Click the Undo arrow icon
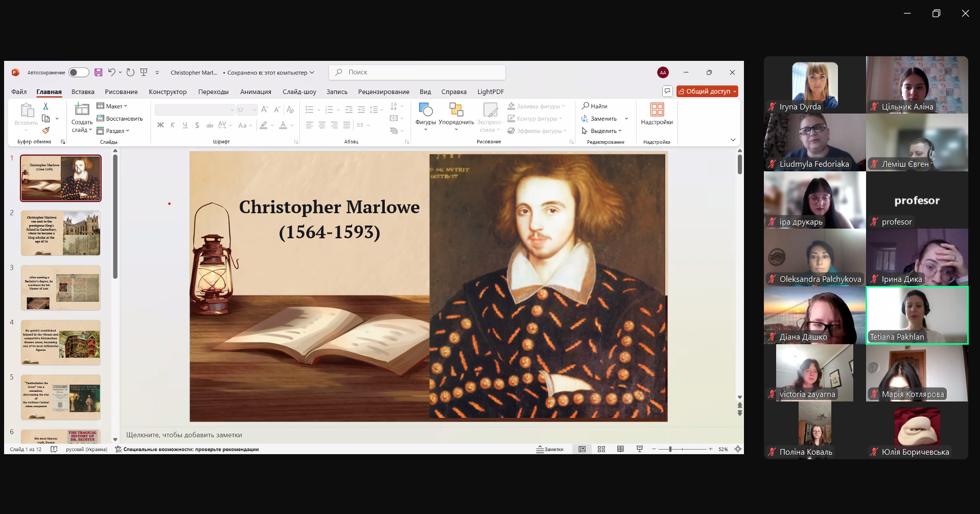 click(112, 73)
